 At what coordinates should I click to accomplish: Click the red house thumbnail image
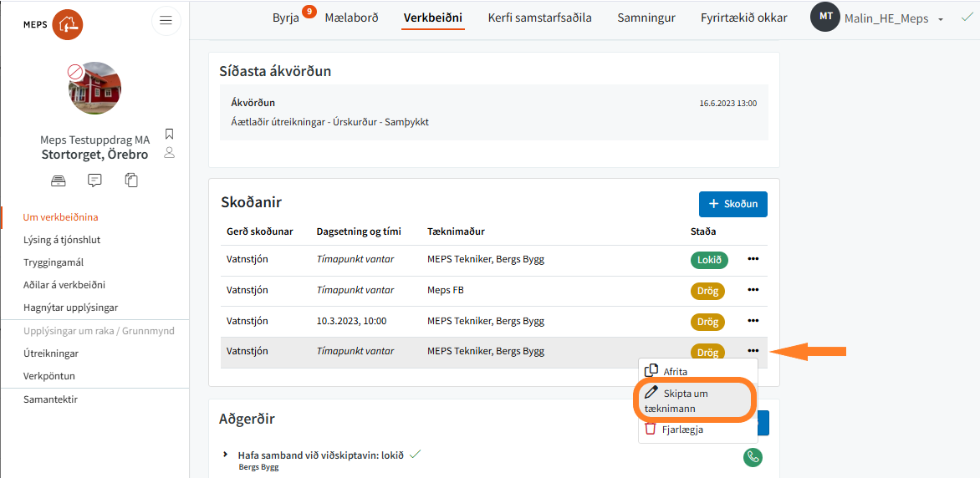tap(94, 88)
